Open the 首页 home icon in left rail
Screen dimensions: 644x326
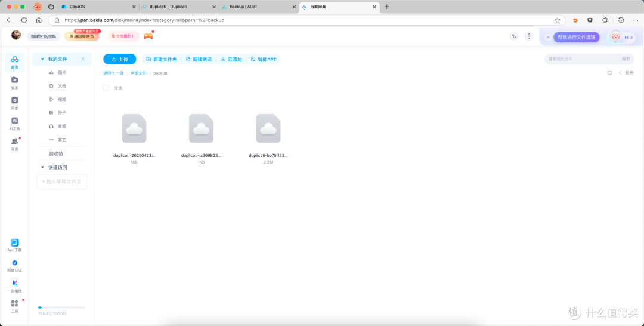(x=15, y=62)
